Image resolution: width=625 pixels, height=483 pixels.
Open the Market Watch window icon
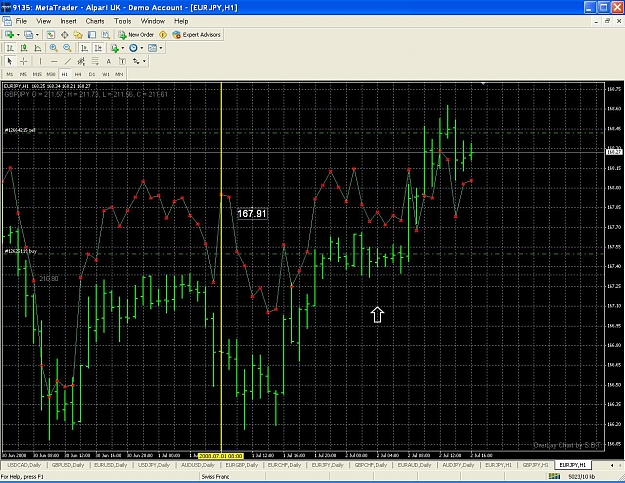[51, 35]
